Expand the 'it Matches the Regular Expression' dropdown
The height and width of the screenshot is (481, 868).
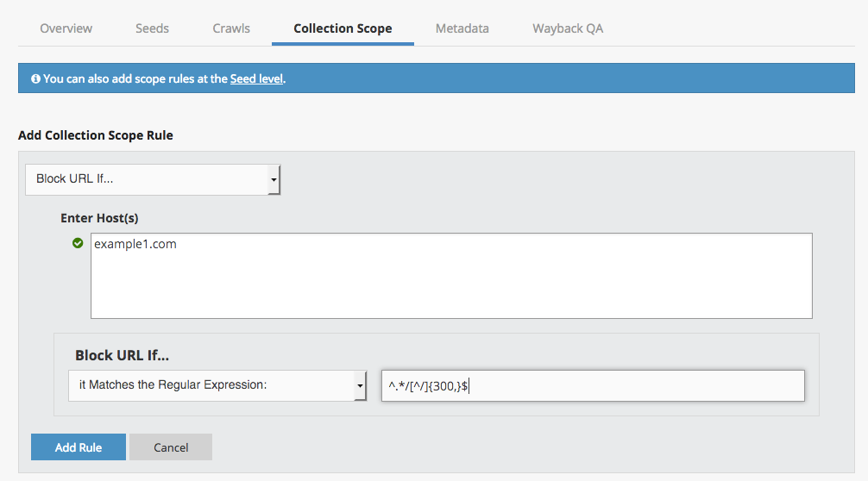[211, 385]
